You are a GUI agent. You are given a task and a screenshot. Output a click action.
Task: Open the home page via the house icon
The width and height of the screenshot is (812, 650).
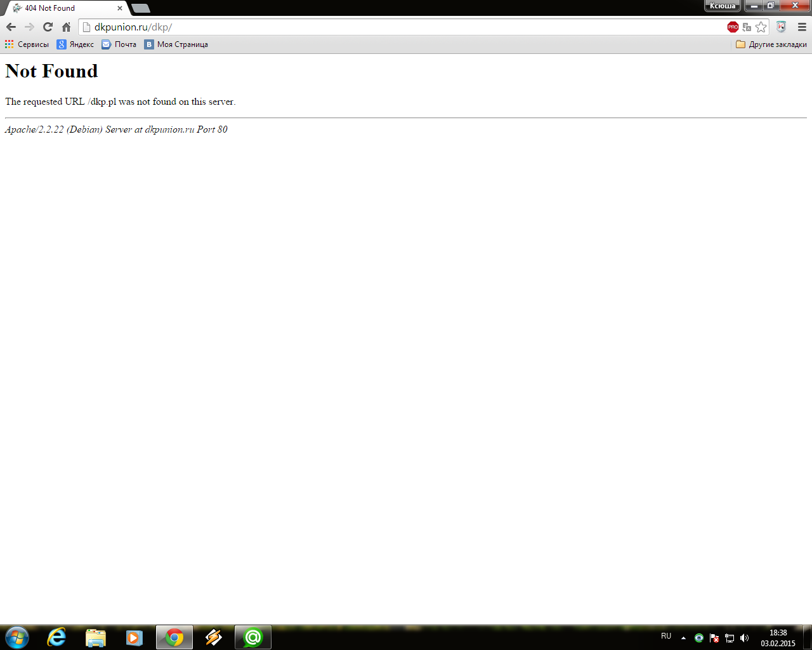66,27
